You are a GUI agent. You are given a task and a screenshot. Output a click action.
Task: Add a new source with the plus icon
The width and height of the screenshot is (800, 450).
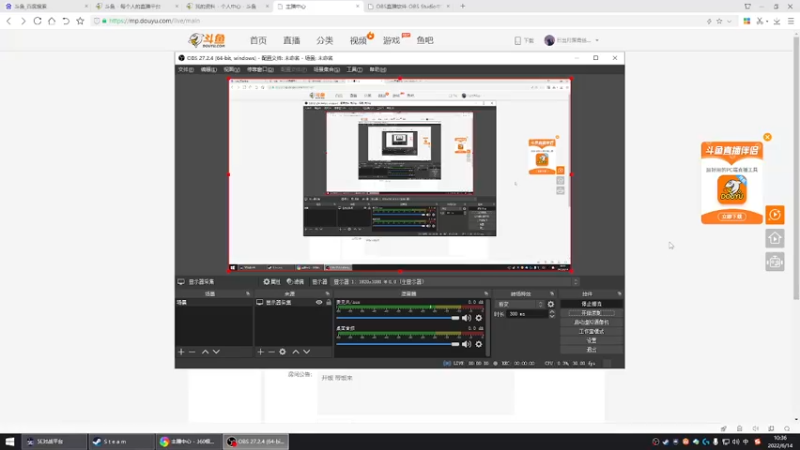tap(261, 352)
